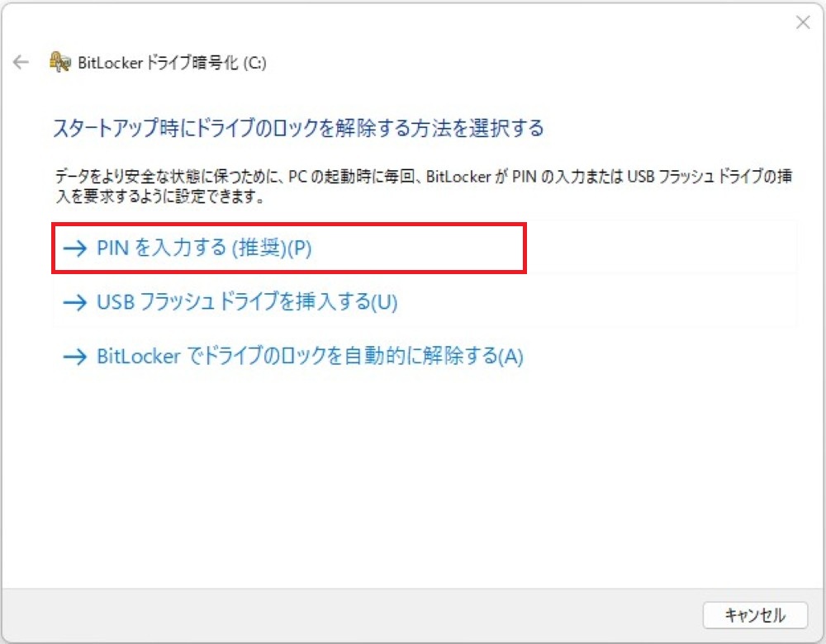Close the BitLocker wizard with the X
Screen dimensions: 826x644
[x=803, y=22]
